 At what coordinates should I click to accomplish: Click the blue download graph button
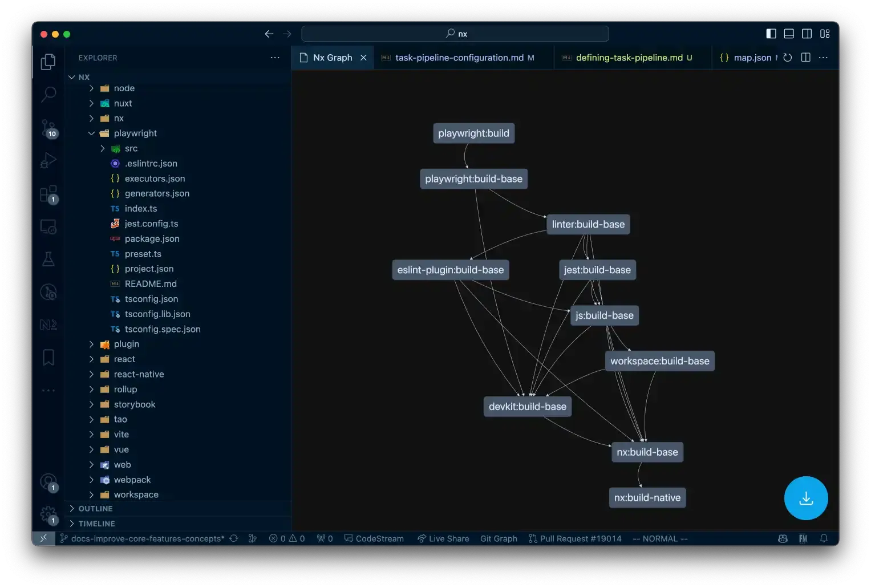click(806, 498)
